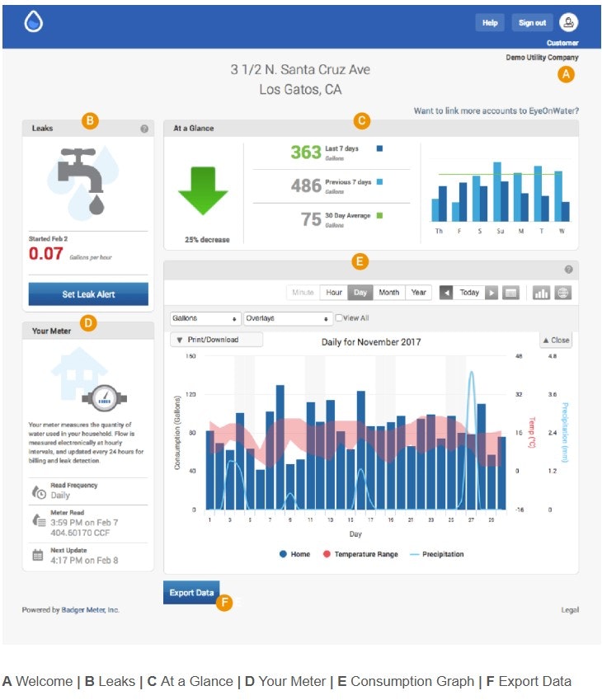Open the Overlays dropdown
602x700 pixels.
tap(286, 317)
